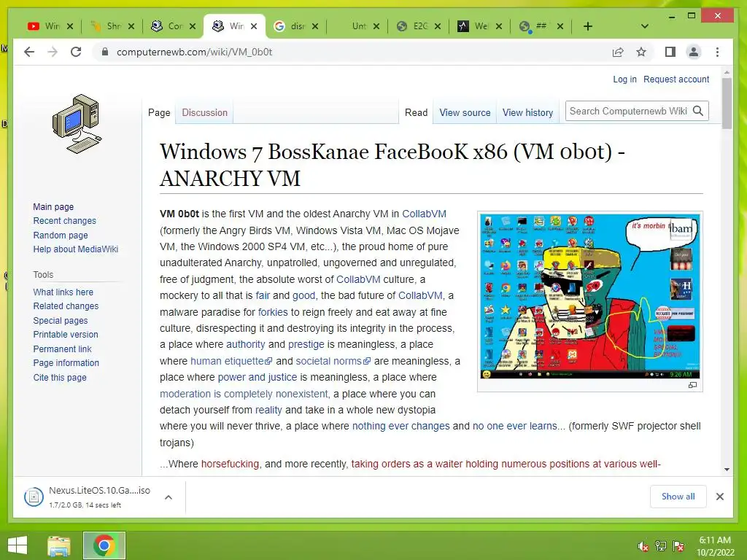
Task: Click Cite this page
Action: tap(60, 377)
